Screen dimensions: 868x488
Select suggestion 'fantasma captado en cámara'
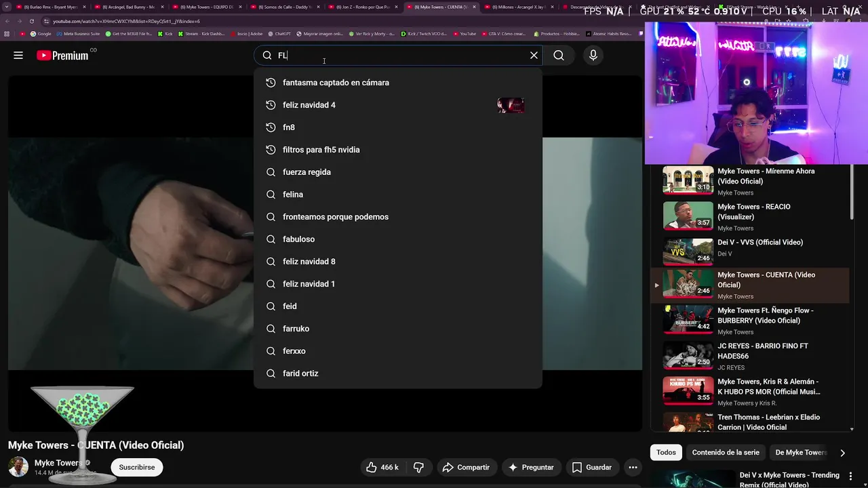(398, 83)
